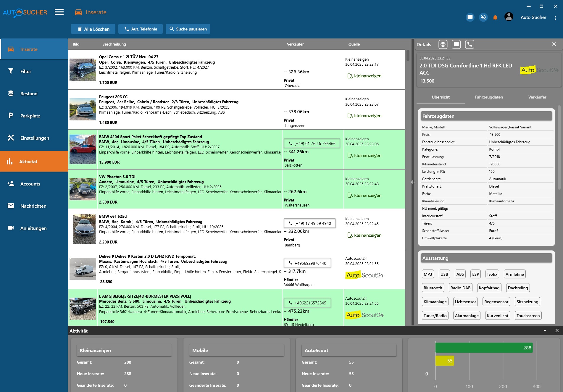This screenshot has height=392, width=563.
Task: Close the Aktivität bottom panel
Action: (x=557, y=331)
